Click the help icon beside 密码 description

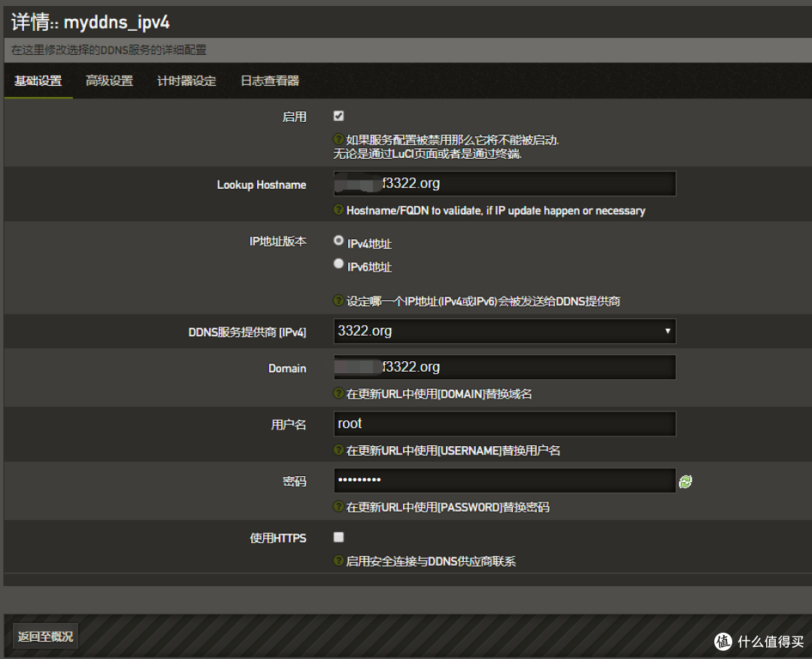tap(338, 506)
